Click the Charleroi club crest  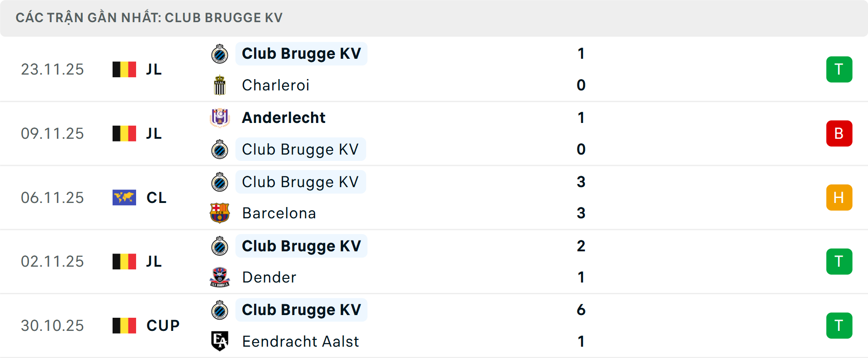click(x=220, y=85)
